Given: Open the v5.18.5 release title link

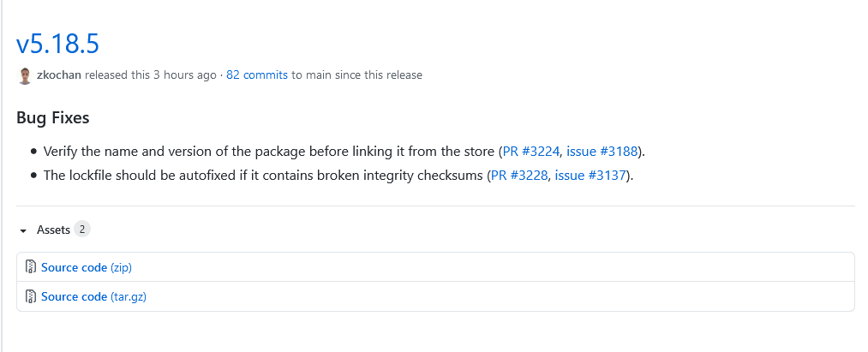Looking at the screenshot, I should click(x=57, y=44).
